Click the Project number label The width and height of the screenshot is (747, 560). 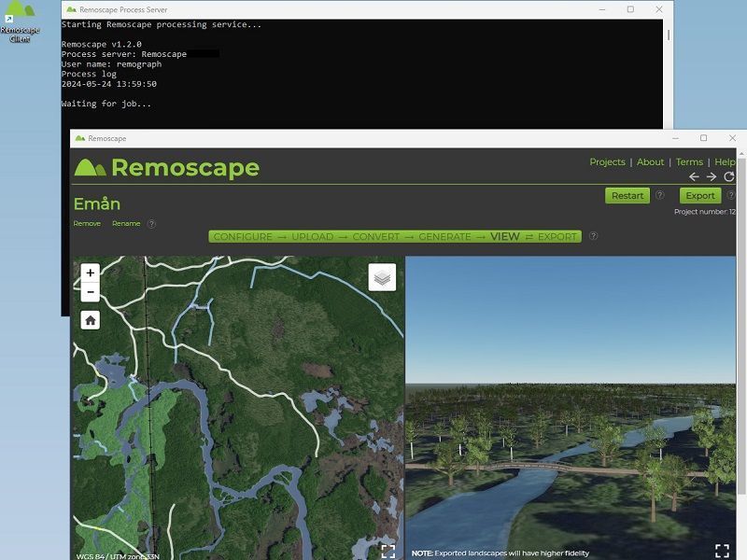click(705, 212)
